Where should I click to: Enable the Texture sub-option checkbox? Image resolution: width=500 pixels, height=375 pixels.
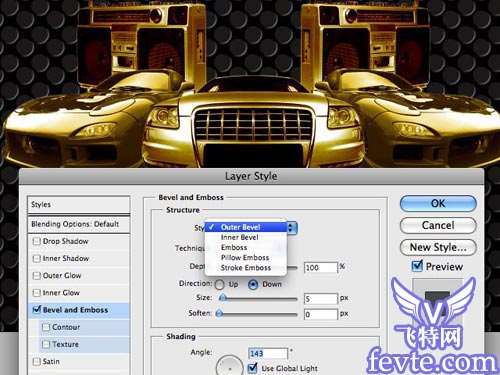[x=46, y=344]
